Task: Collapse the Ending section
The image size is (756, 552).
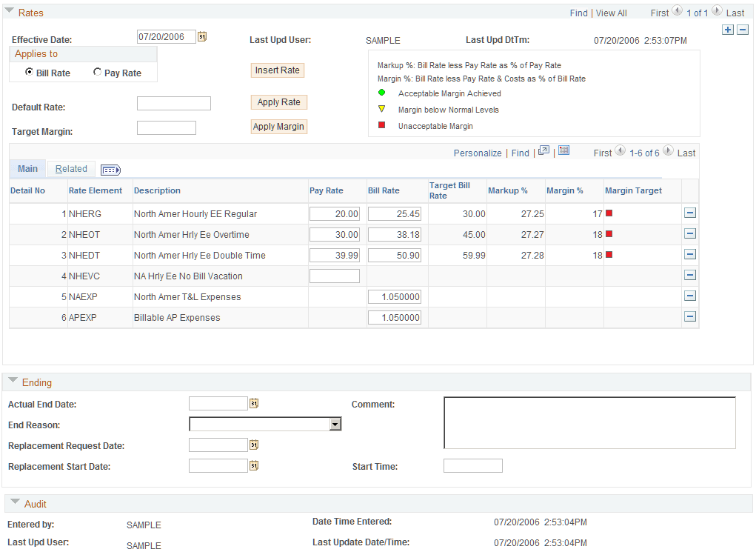Action: point(13,381)
